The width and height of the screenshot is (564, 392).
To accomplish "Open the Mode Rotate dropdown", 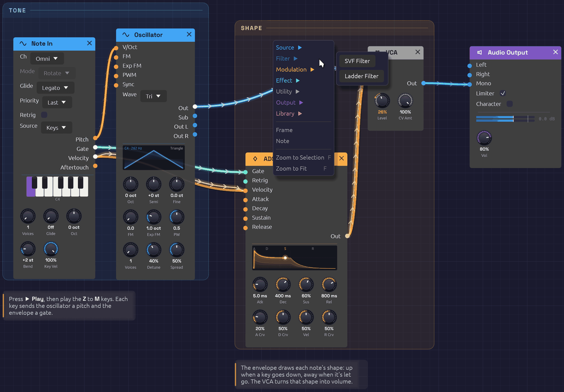I will pos(57,73).
